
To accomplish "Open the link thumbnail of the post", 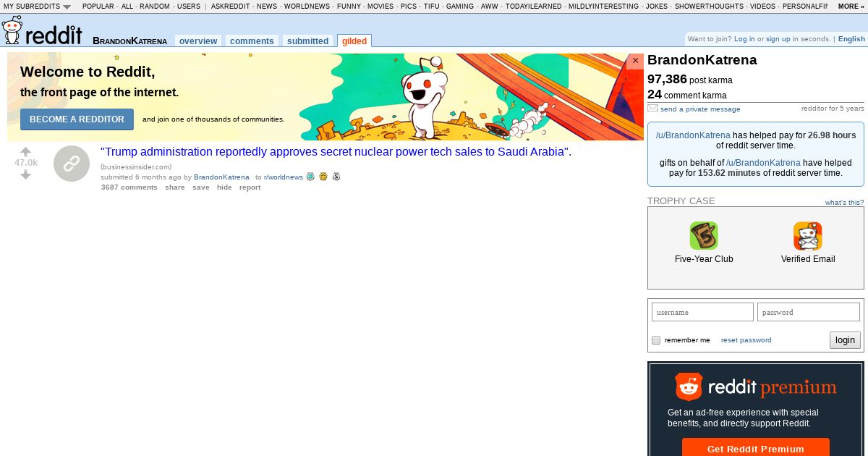I will point(72,164).
